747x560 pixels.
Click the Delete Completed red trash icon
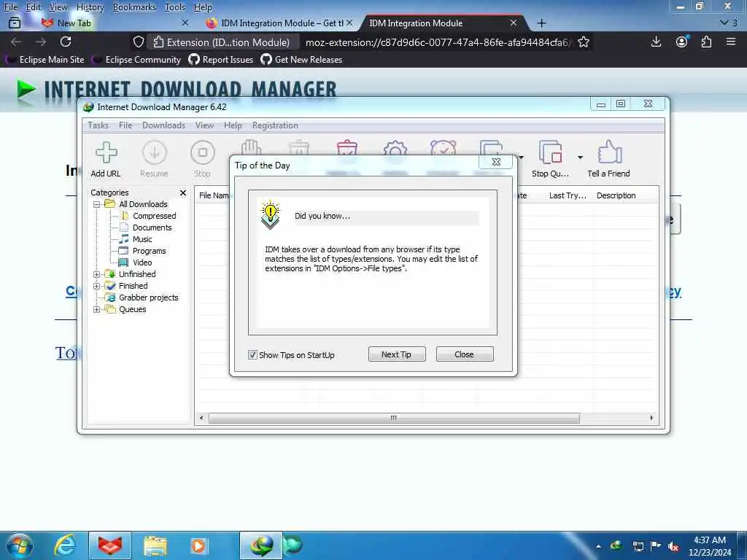[x=347, y=147]
